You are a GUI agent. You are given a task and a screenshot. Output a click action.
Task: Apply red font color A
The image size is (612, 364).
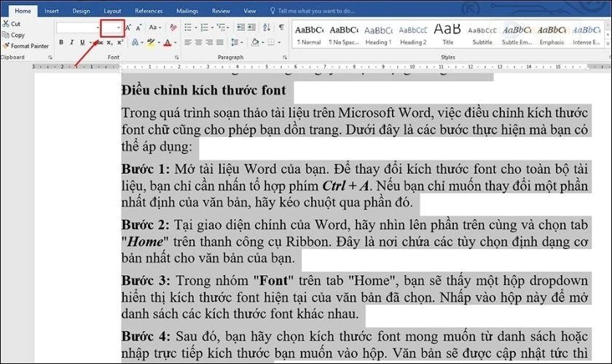[x=168, y=42]
